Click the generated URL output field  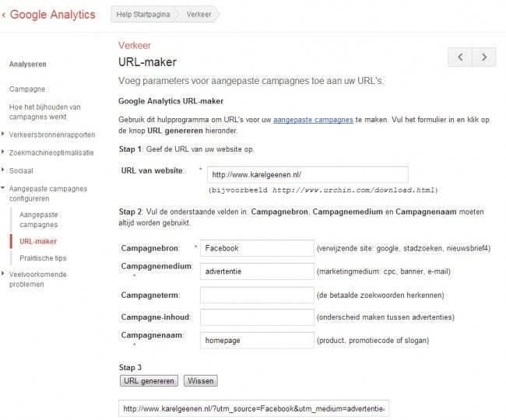[x=254, y=408]
